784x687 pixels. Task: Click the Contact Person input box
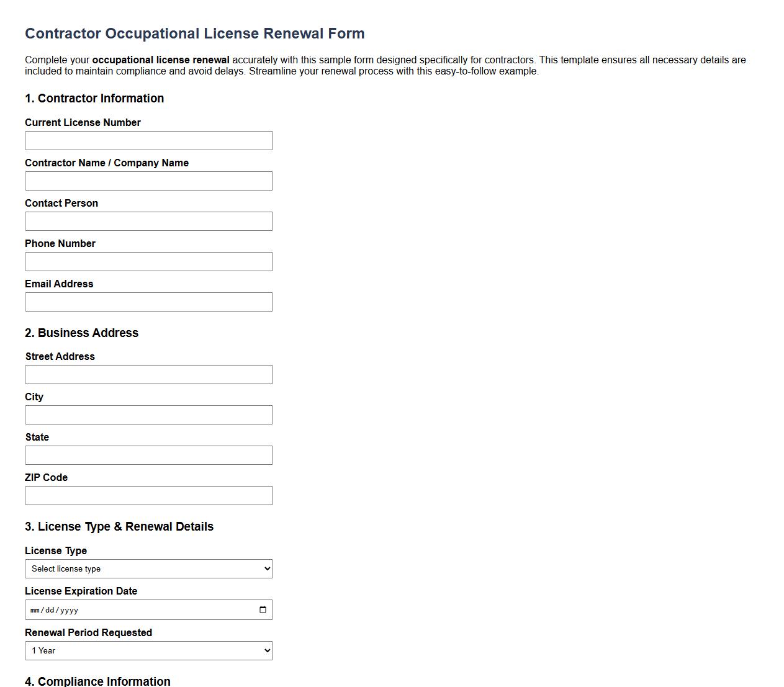149,221
